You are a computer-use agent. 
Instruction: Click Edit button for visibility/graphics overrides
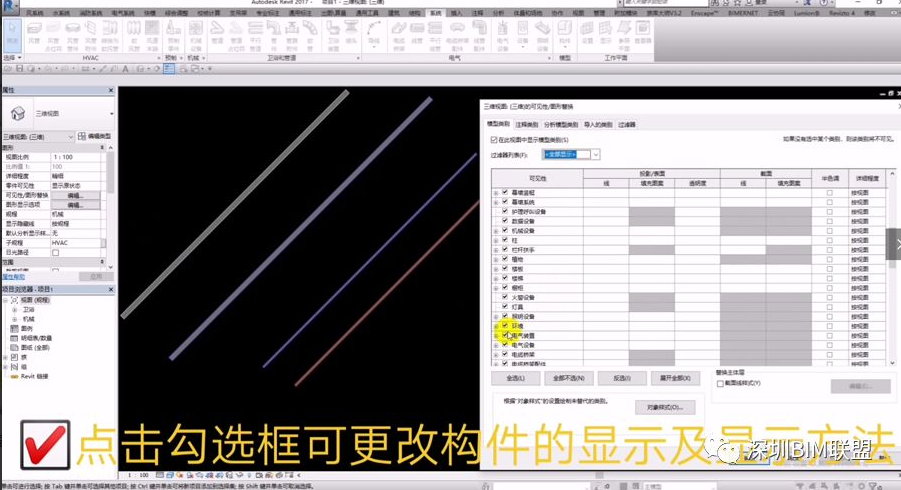click(75, 195)
